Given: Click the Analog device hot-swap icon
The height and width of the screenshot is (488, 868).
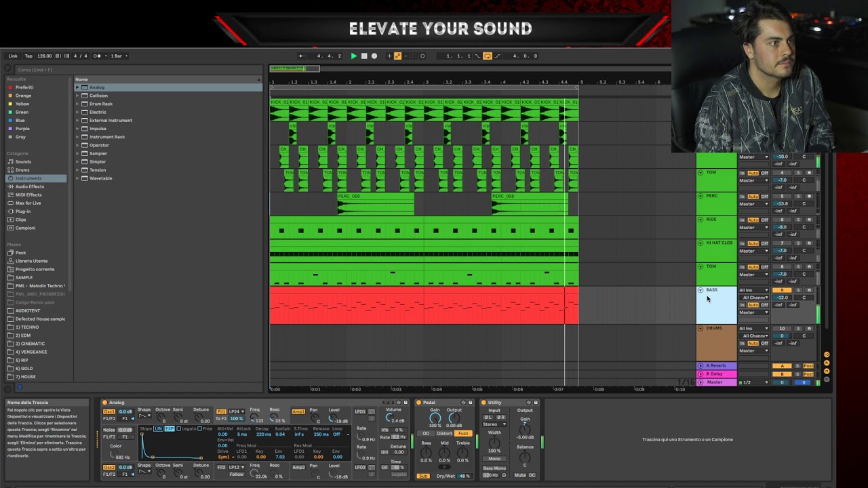Looking at the screenshot, I should tap(399, 403).
